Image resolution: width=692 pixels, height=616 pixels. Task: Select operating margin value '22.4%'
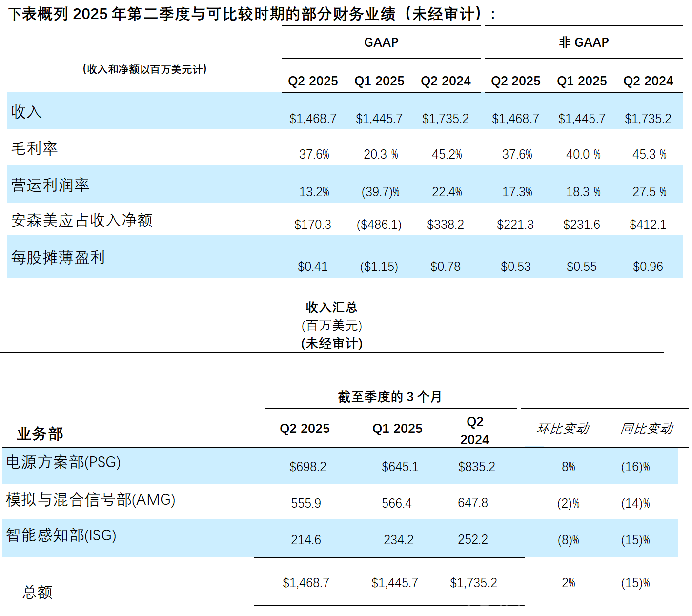(447, 192)
